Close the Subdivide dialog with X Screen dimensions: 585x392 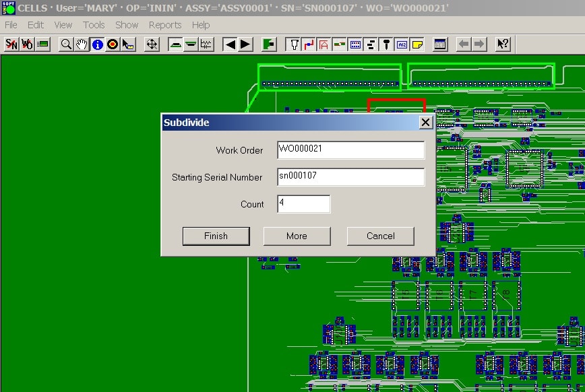tap(426, 123)
